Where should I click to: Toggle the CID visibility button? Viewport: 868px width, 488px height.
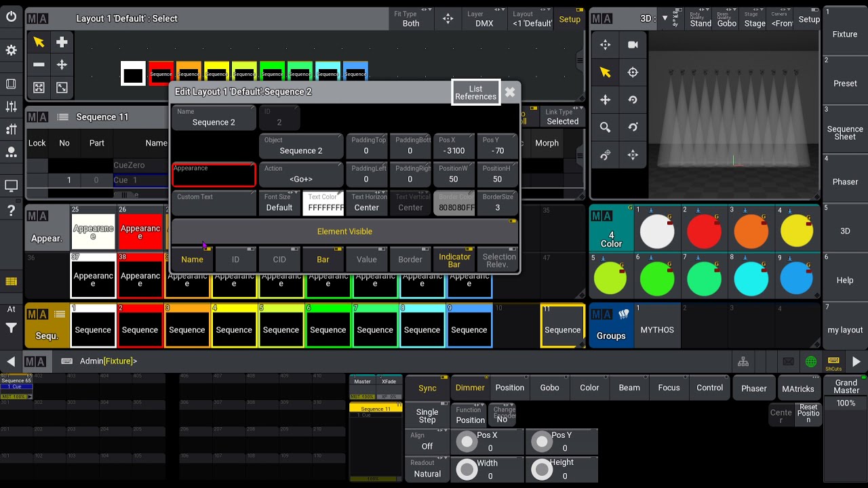(279, 259)
